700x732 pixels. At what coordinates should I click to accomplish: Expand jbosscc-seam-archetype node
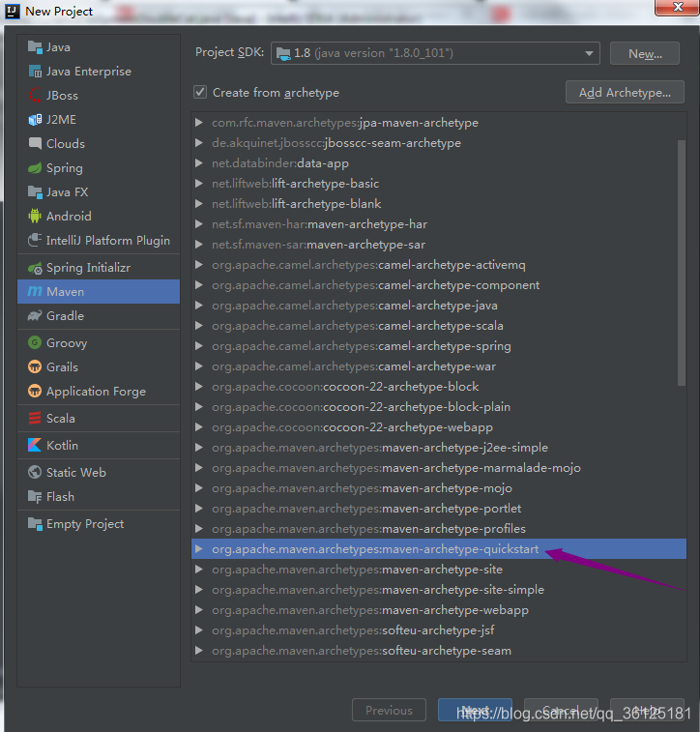point(199,143)
